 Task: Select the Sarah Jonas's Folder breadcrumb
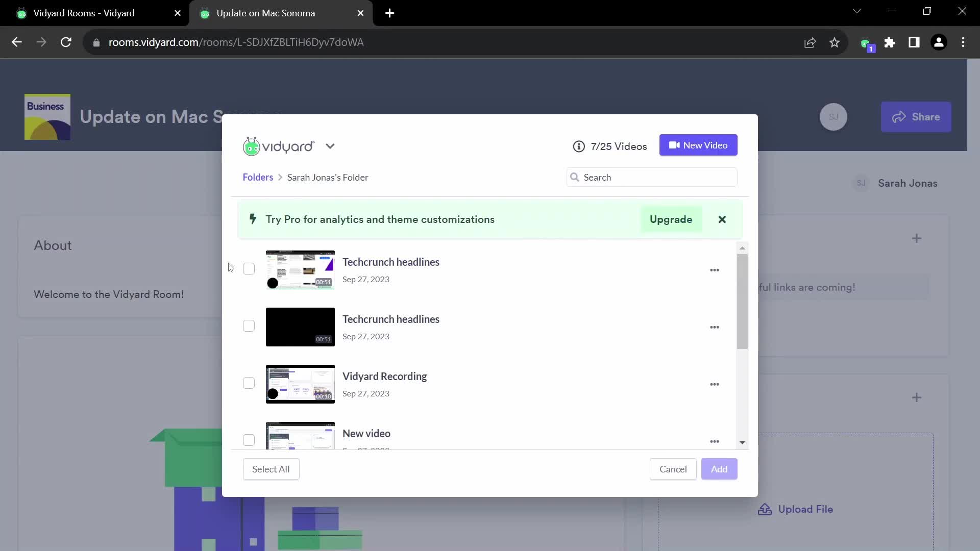point(328,177)
